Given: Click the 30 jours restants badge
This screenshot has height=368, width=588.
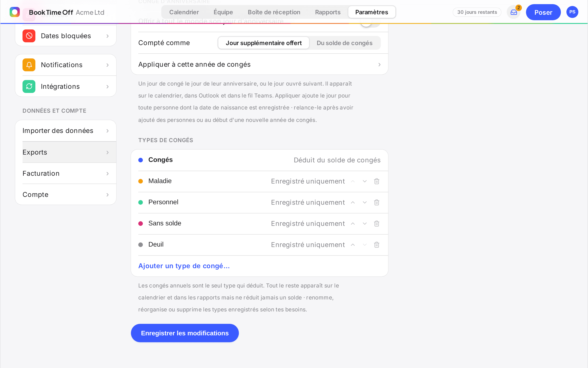Looking at the screenshot, I should (477, 12).
